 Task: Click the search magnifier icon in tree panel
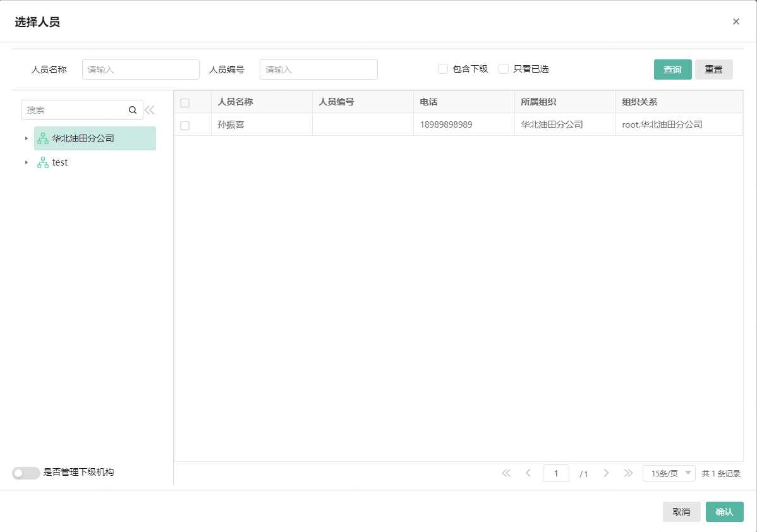pos(133,110)
